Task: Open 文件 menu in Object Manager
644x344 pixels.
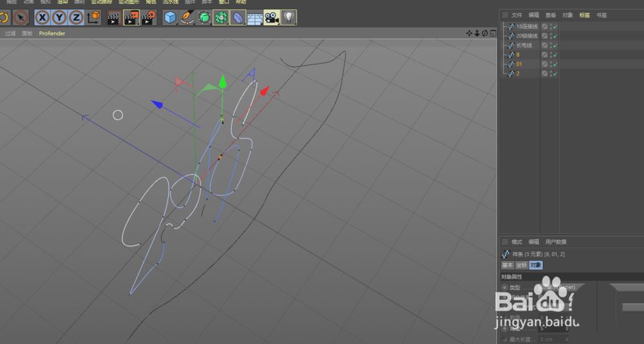Action: 516,15
